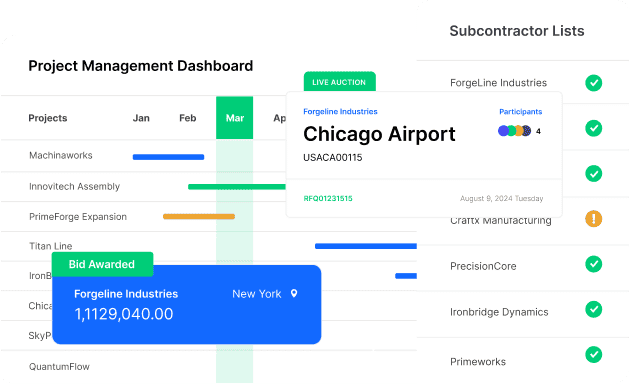Screen dimensions: 630x384
Task: Click the Bid Awarded label
Action: coord(102,264)
